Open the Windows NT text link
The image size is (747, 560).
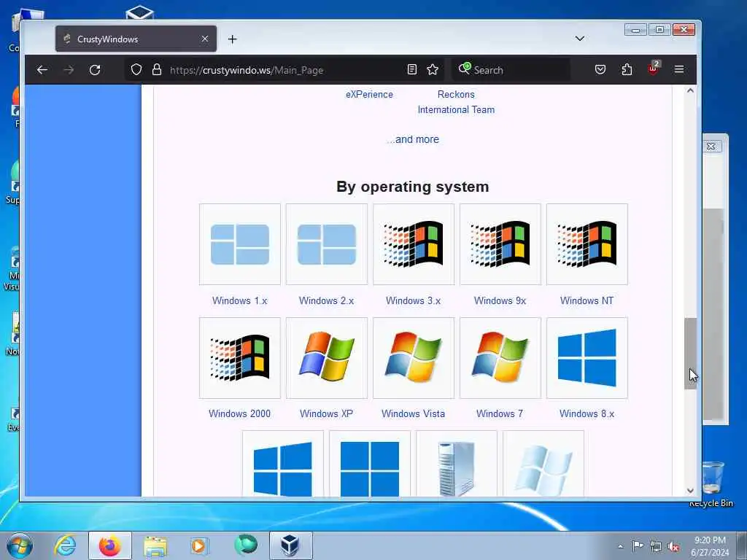(x=587, y=300)
